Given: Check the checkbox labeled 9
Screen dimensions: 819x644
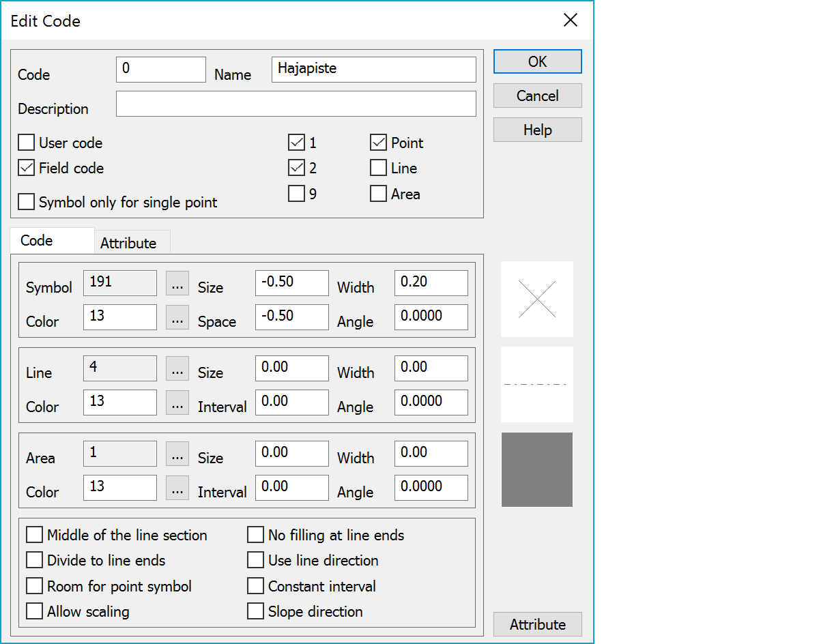Looking at the screenshot, I should [296, 194].
